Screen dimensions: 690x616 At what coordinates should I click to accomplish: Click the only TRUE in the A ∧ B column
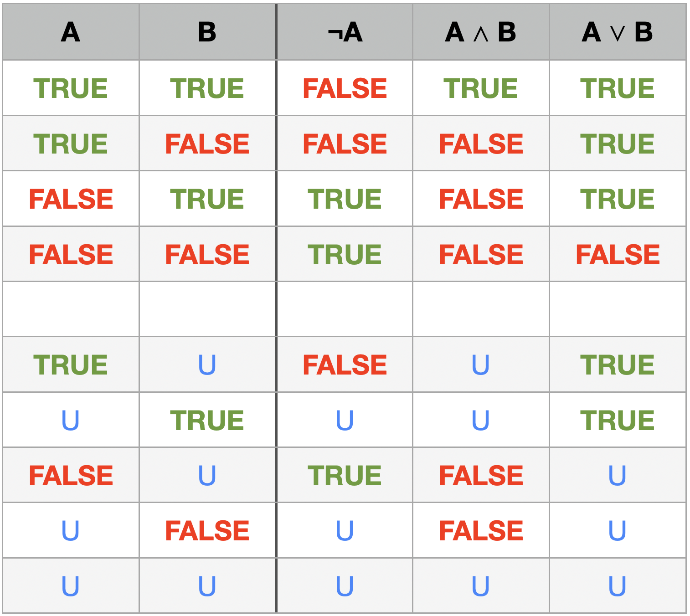481,88
